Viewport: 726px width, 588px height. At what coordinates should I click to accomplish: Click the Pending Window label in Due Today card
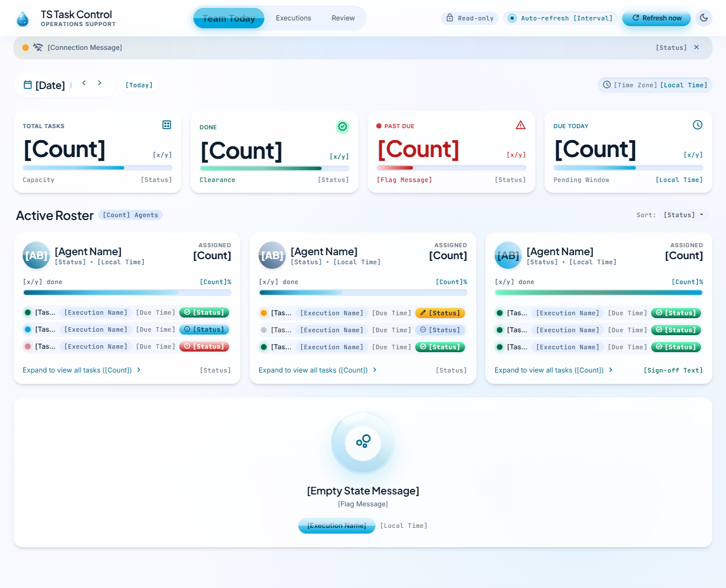click(x=581, y=180)
